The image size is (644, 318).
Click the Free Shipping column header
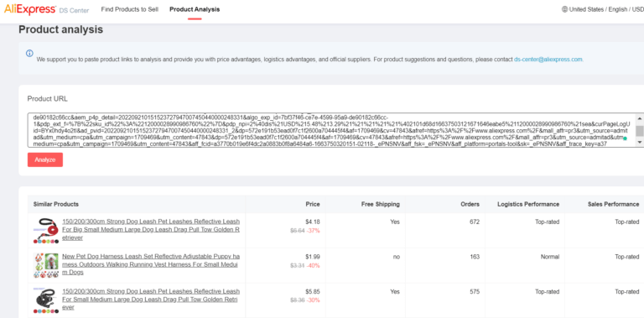(x=381, y=204)
